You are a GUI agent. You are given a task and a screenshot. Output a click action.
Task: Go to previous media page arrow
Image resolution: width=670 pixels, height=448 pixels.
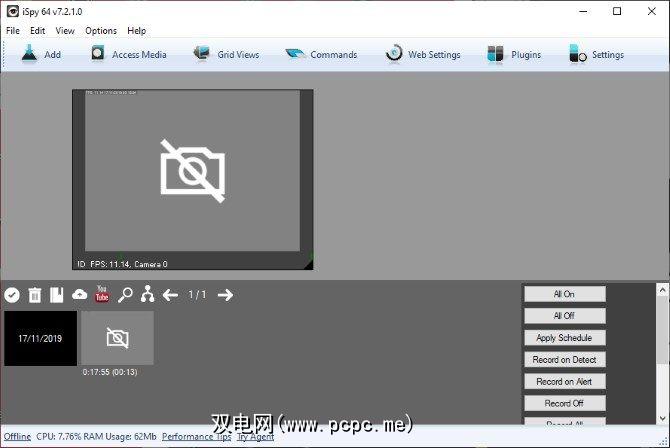click(x=170, y=295)
